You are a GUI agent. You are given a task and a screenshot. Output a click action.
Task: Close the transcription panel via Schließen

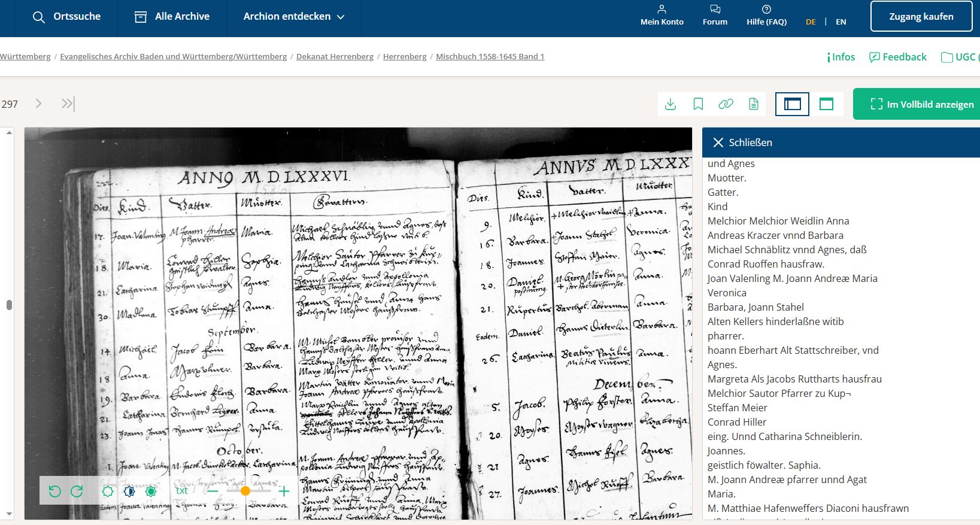[x=742, y=142]
